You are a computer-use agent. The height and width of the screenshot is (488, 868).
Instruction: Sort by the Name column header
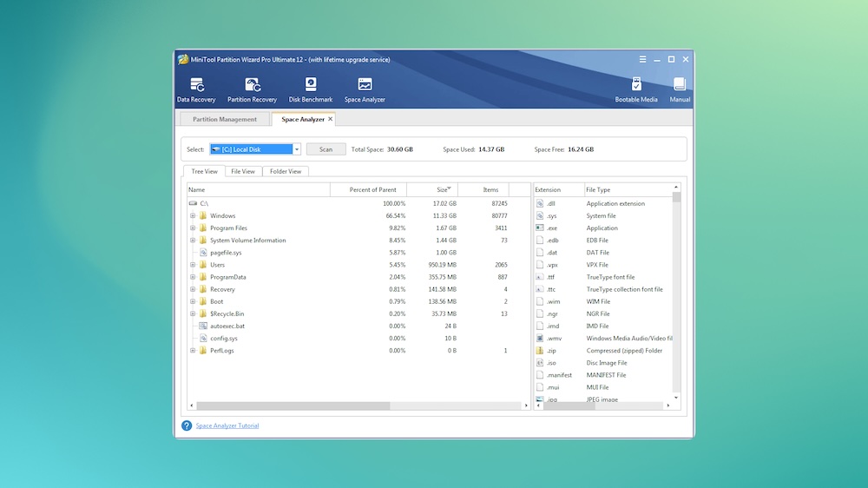[x=259, y=189]
